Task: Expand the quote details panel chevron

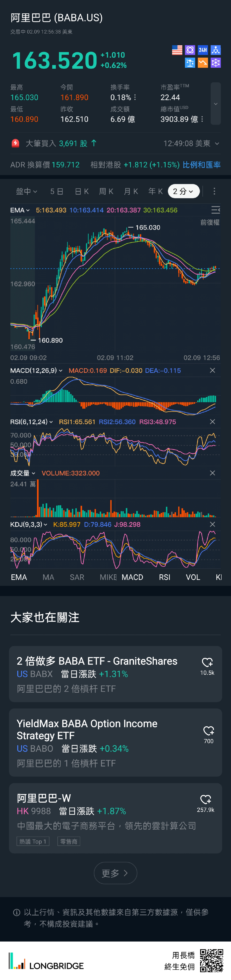Action: (x=215, y=104)
